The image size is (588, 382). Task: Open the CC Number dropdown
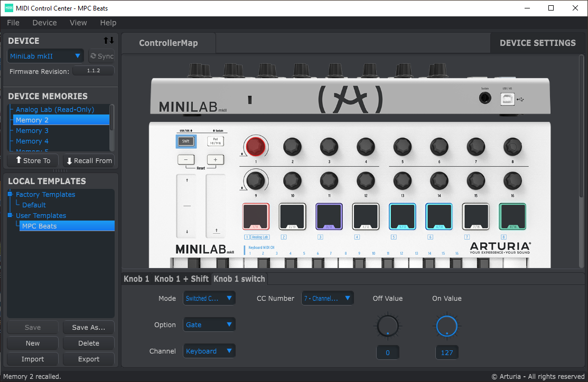click(x=328, y=298)
